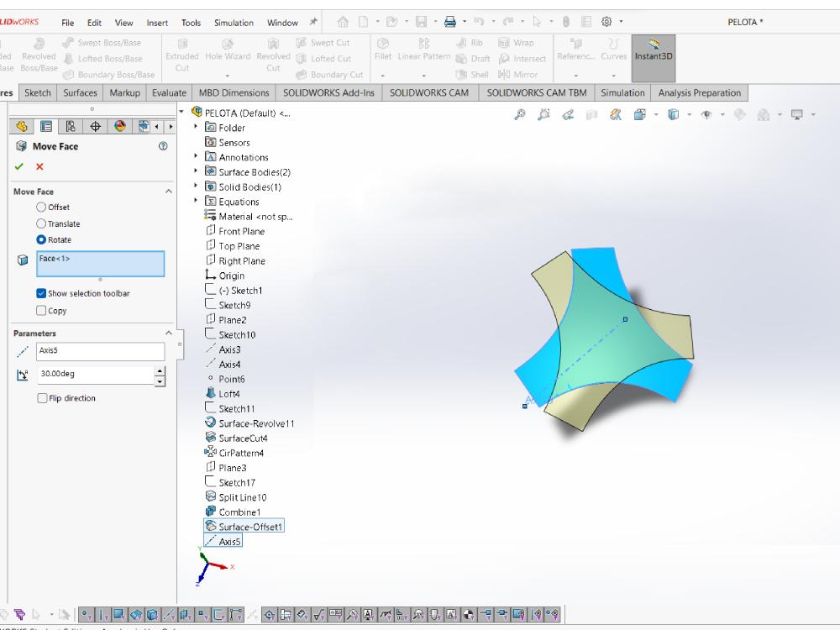Collapse the Parameters section chevron
The width and height of the screenshot is (840, 630).
(169, 333)
